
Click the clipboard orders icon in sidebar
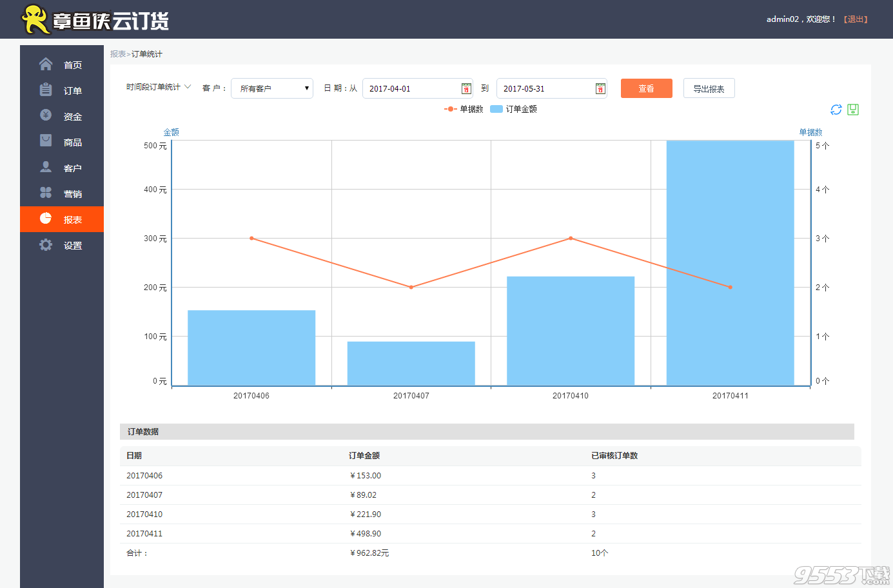click(46, 90)
